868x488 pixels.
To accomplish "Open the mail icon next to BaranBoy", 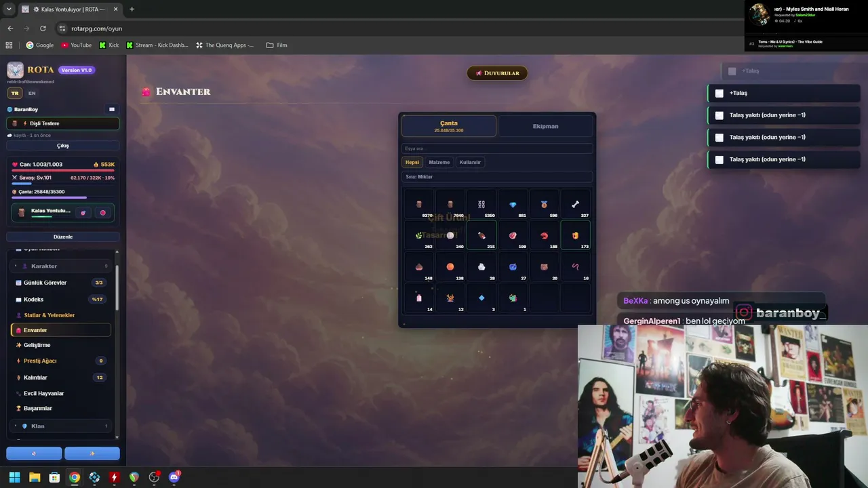I will (112, 109).
